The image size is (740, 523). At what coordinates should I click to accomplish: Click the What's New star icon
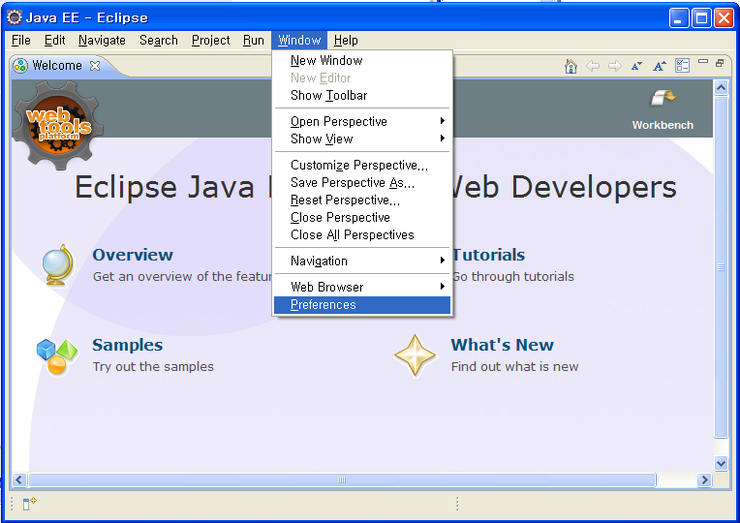(x=415, y=355)
